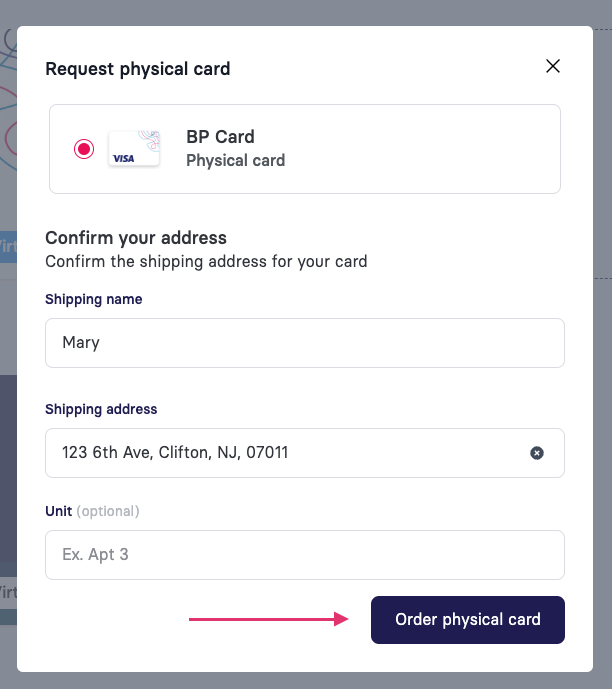Click the dimmed backdrop above the dialog
The image size is (612, 689).
pos(306,12)
